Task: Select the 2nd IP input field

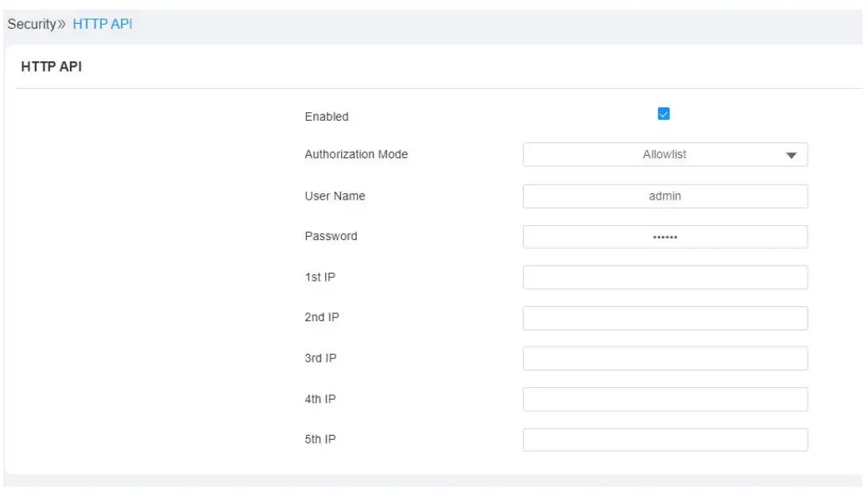Action: click(x=665, y=318)
